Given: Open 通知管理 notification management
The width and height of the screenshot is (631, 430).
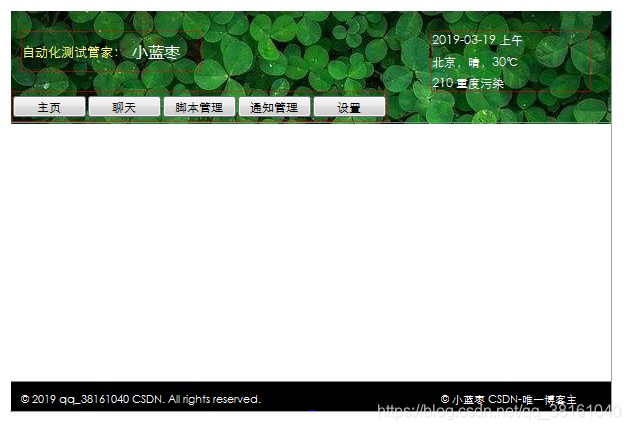Looking at the screenshot, I should 274,107.
